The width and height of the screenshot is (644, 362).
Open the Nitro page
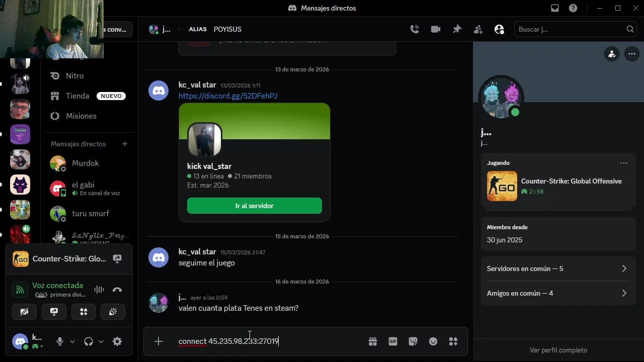(x=89, y=75)
